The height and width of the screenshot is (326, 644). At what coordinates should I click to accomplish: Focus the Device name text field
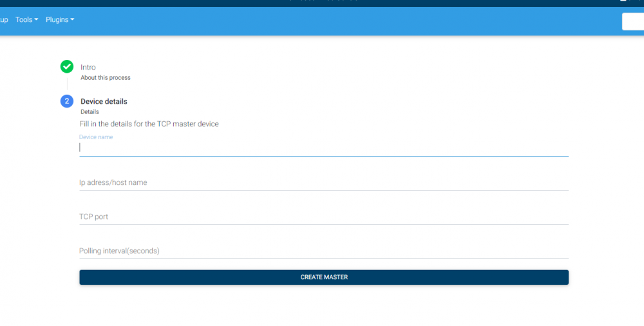click(x=323, y=148)
